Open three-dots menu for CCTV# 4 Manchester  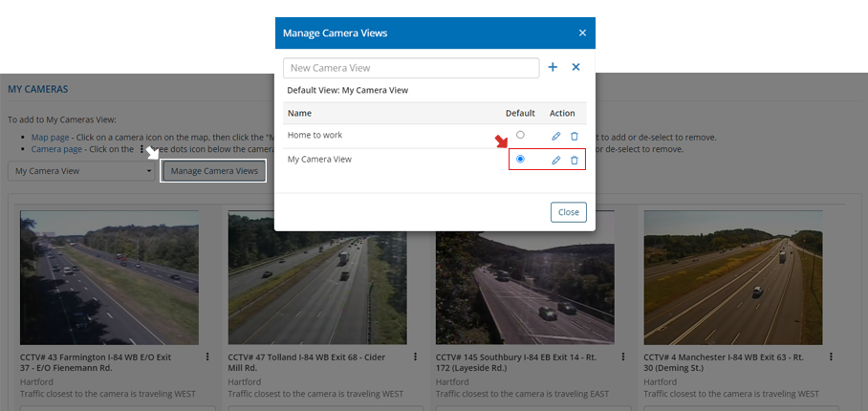click(831, 357)
